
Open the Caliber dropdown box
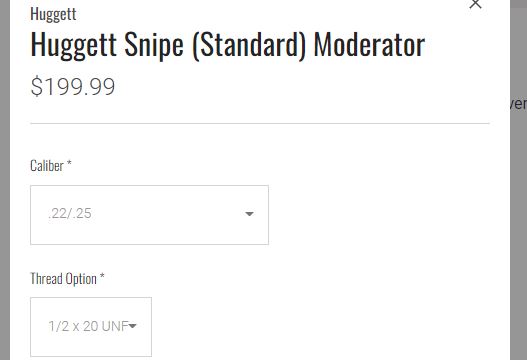[150, 215]
